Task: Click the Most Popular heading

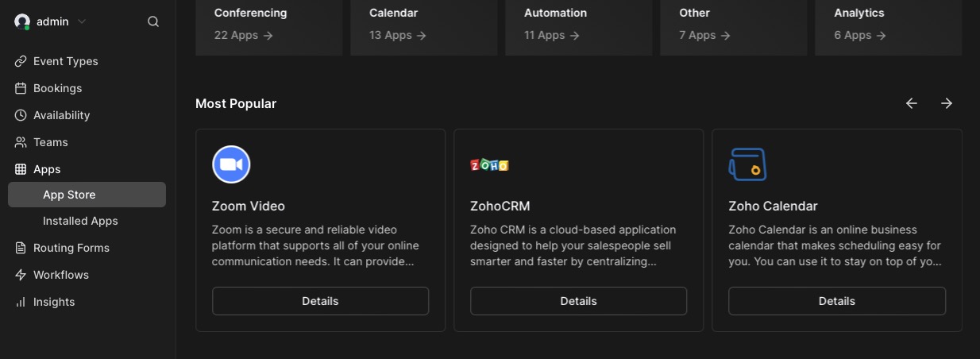Action: 236,103
